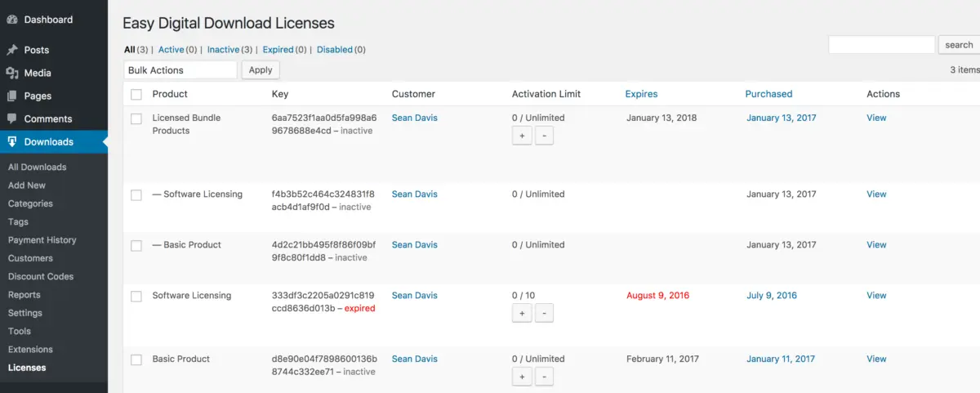Filter licenses by Inactive status
980x393 pixels.
(223, 50)
